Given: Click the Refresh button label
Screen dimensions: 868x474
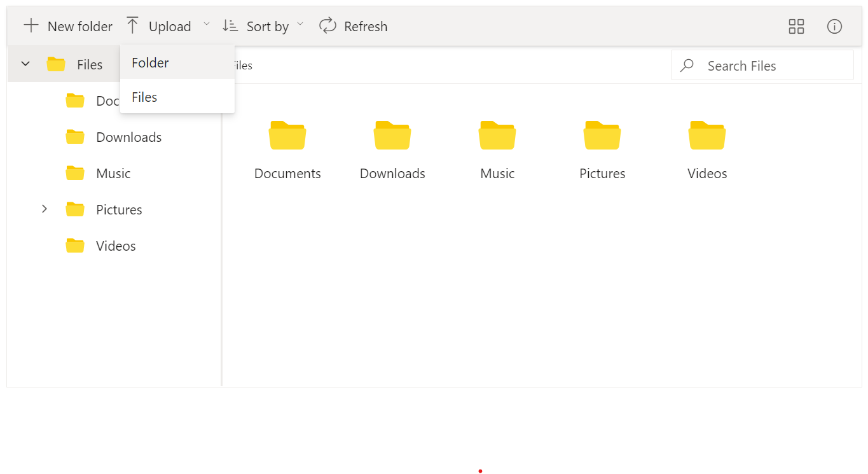Looking at the screenshot, I should tap(366, 27).
